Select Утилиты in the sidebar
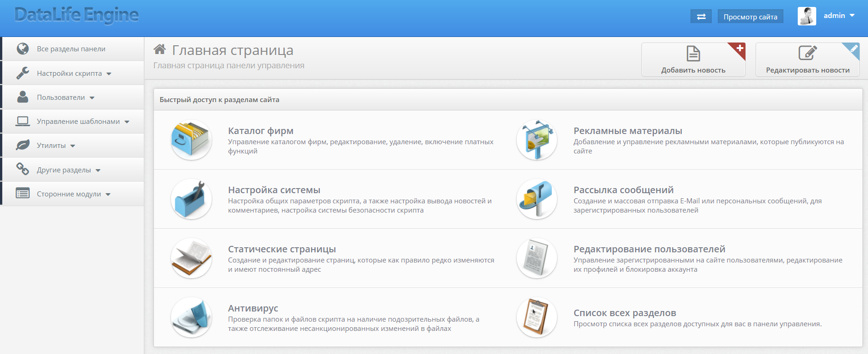Viewport: 868px width, 354px height. click(73, 145)
